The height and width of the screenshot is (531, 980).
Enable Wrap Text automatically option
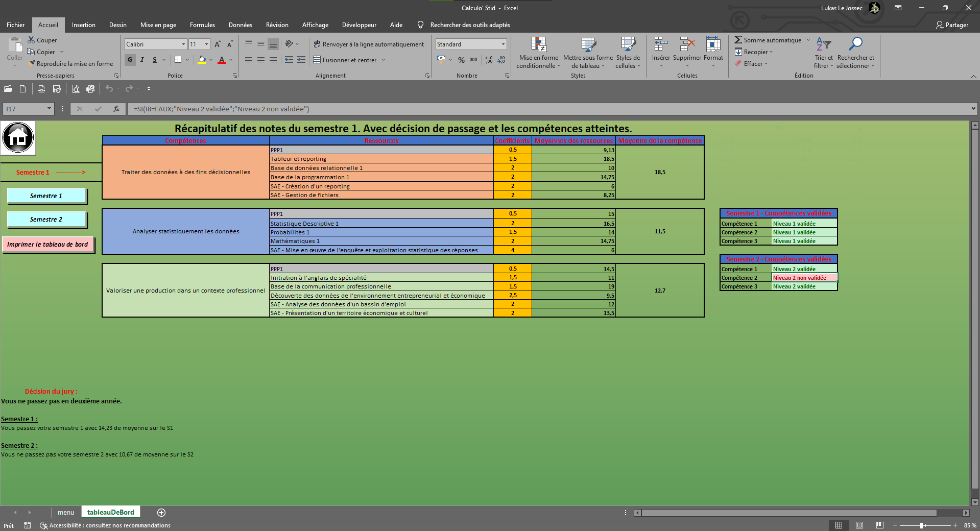(369, 44)
